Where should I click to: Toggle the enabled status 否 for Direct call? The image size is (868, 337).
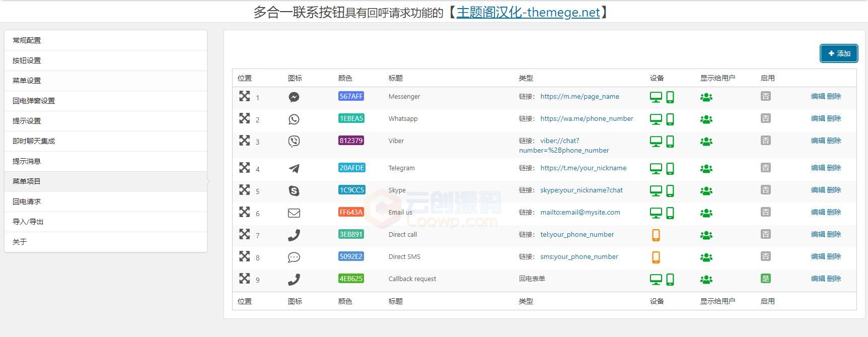[x=765, y=234]
